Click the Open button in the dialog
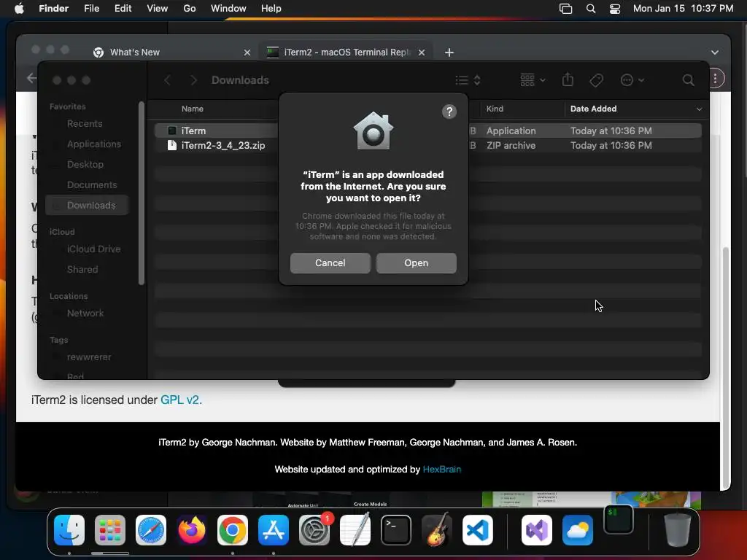The image size is (747, 560). [416, 262]
